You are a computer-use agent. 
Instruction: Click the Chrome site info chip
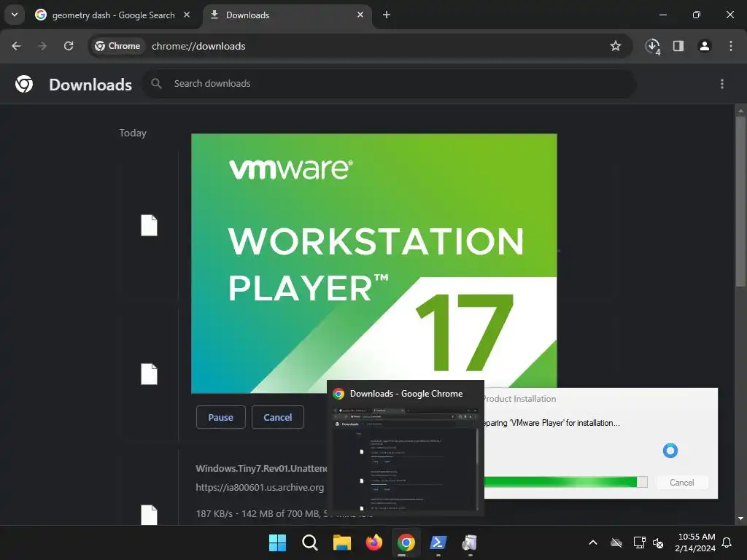[x=117, y=46]
